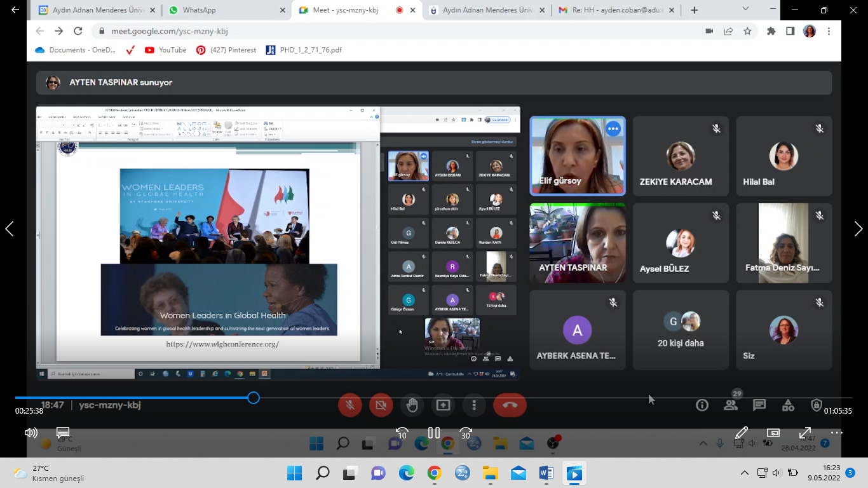Skip back 10 seconds in the video
This screenshot has width=868, height=488.
tap(402, 433)
